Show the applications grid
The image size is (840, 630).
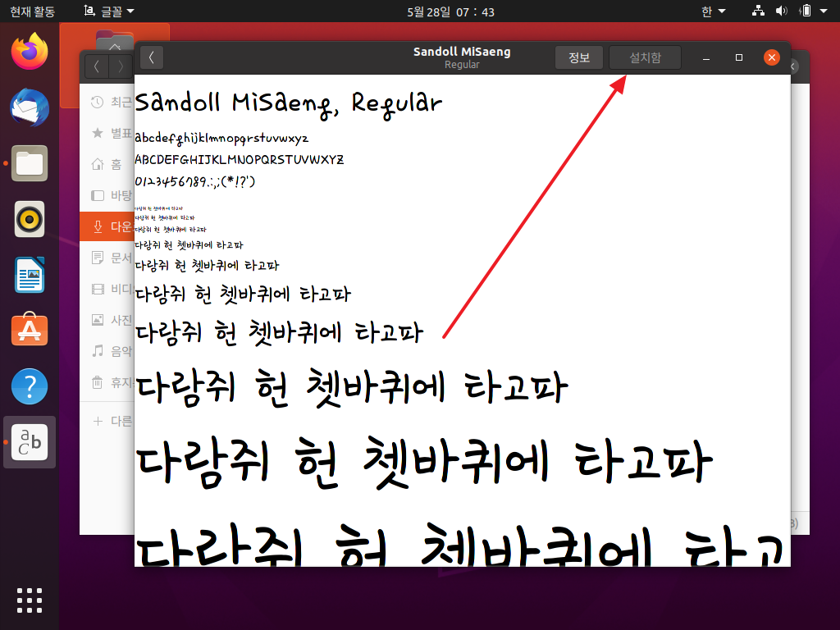click(30, 600)
